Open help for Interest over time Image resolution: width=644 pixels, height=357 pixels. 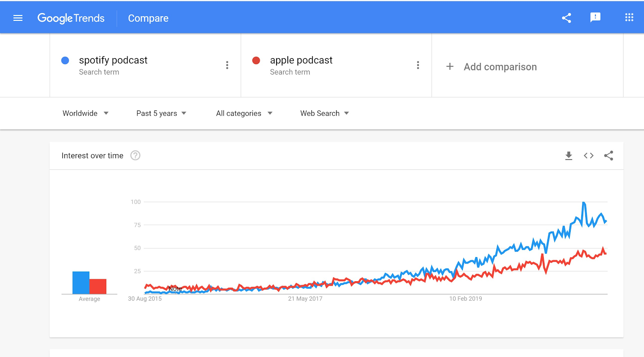(135, 156)
